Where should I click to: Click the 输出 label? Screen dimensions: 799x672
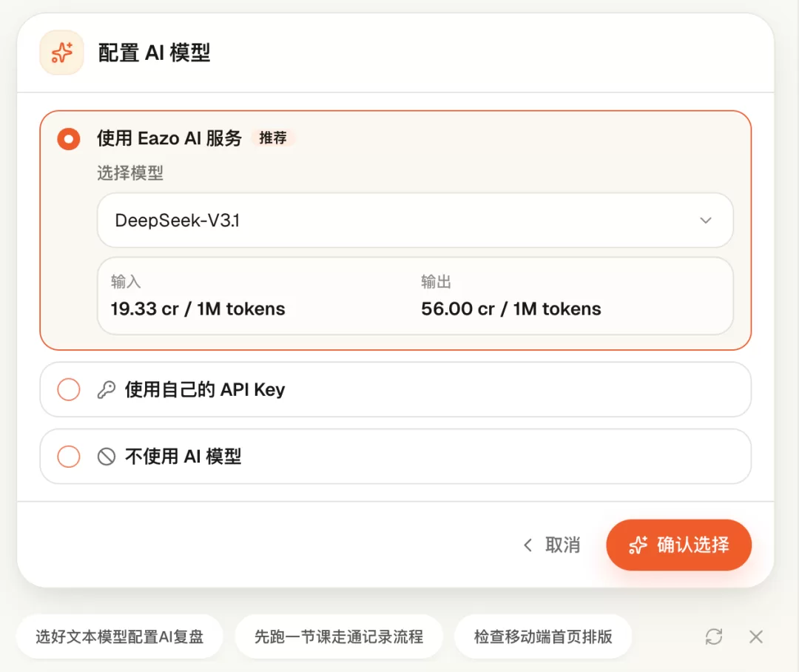tap(436, 281)
